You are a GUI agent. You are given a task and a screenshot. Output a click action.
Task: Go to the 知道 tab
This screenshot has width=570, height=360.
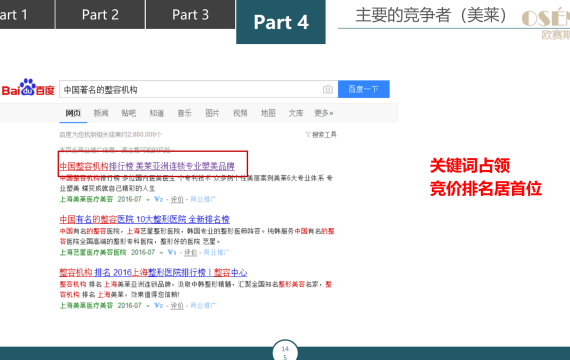click(x=157, y=113)
